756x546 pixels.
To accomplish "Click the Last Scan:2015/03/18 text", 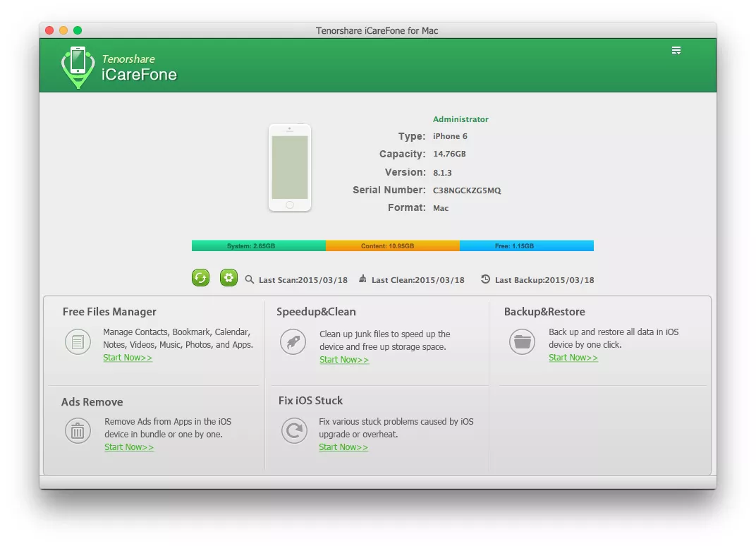I will pos(303,280).
